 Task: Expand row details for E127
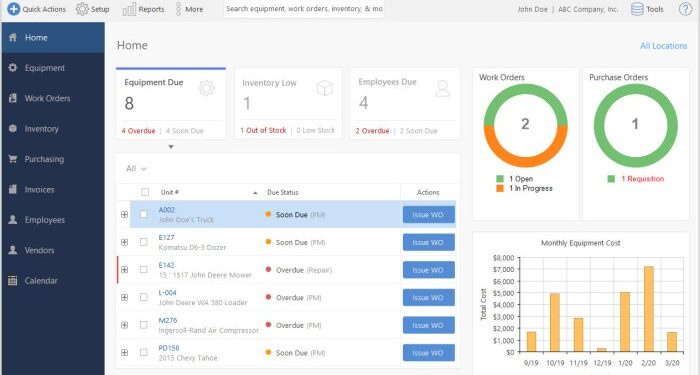pyautogui.click(x=125, y=242)
